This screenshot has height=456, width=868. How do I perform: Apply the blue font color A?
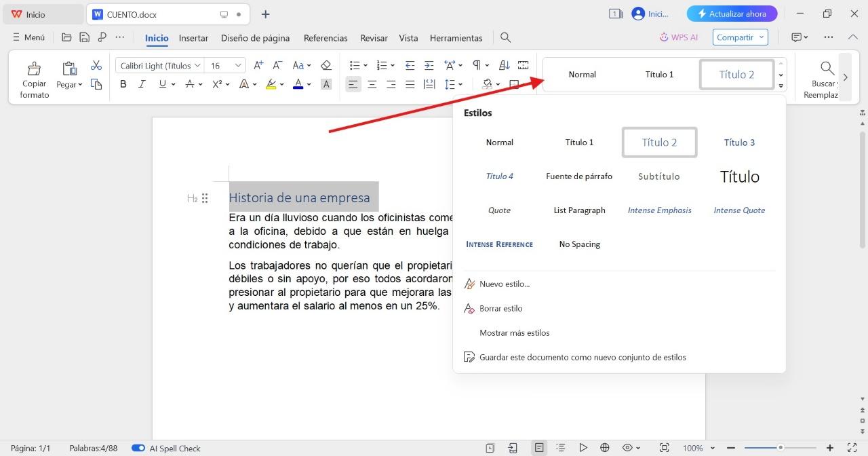pos(298,84)
